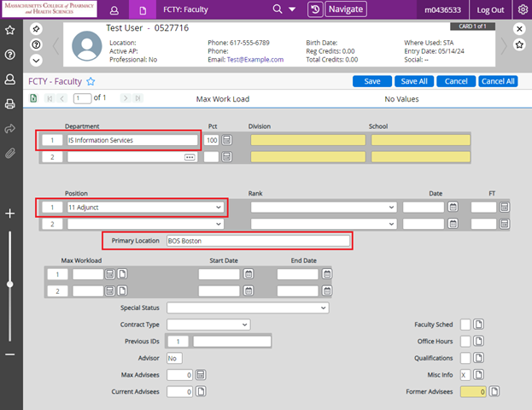Expand the Position 1 Adjunct dropdown
Screen dimensions: 532x410
[219, 207]
